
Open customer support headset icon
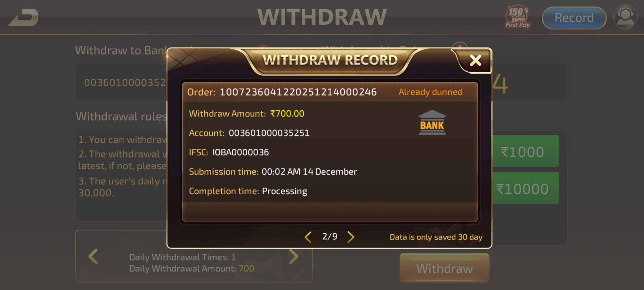pos(625,17)
